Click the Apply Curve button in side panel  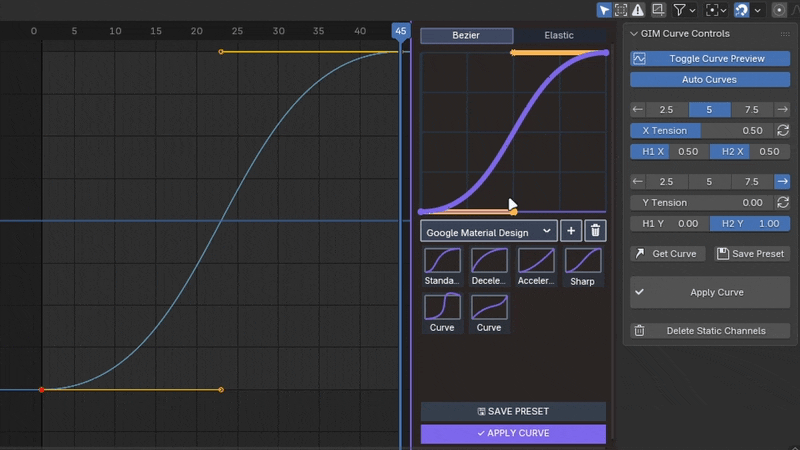coord(710,292)
